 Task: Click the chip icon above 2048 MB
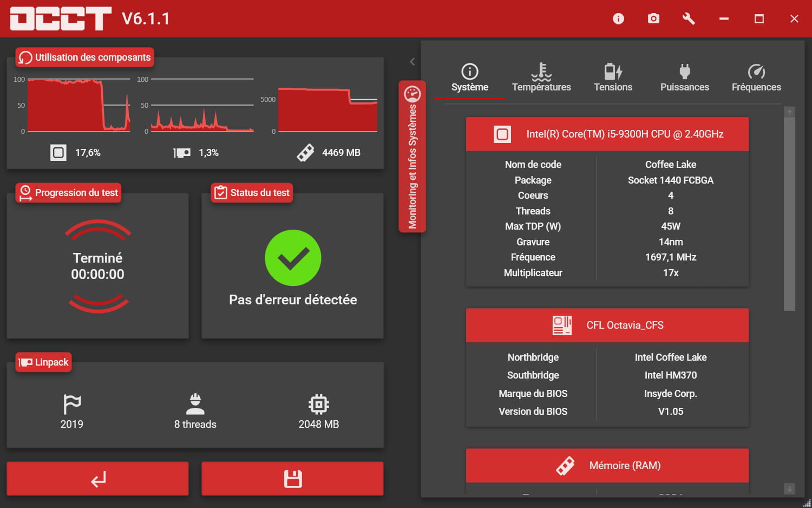tap(318, 404)
